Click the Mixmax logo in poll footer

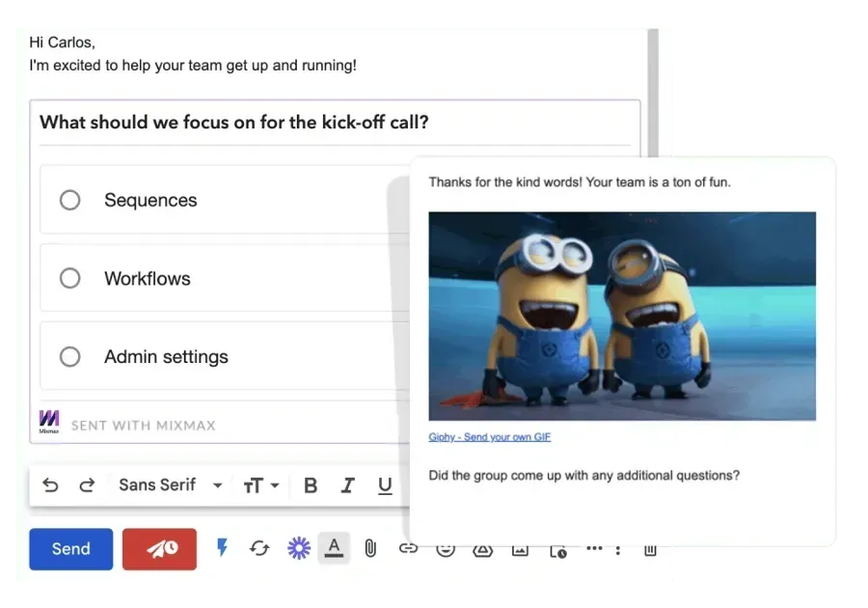point(49,422)
